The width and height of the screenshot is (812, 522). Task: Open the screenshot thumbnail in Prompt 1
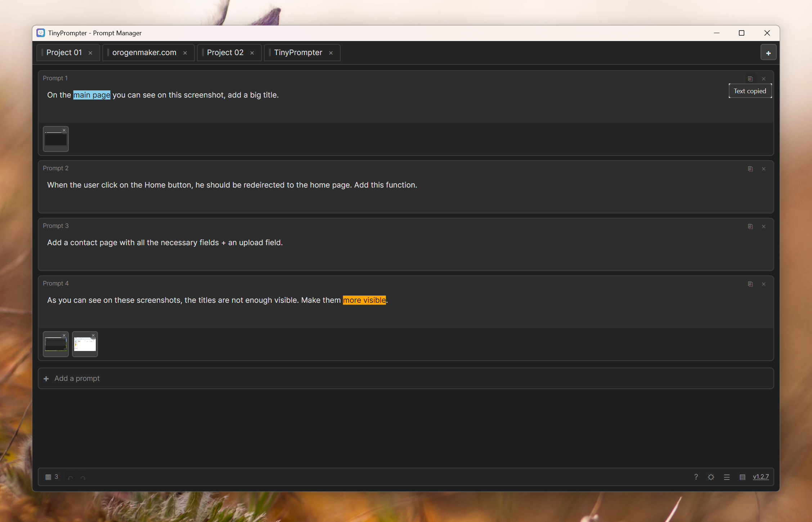pyautogui.click(x=55, y=140)
